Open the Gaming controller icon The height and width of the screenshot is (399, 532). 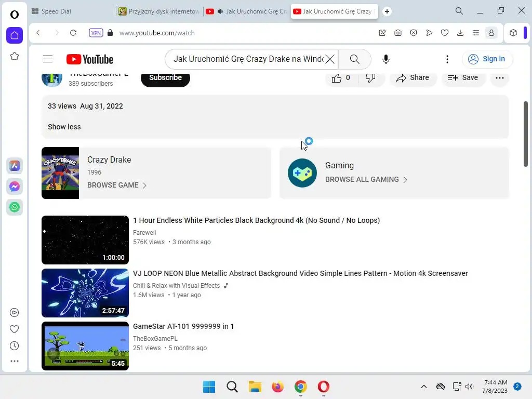(302, 172)
